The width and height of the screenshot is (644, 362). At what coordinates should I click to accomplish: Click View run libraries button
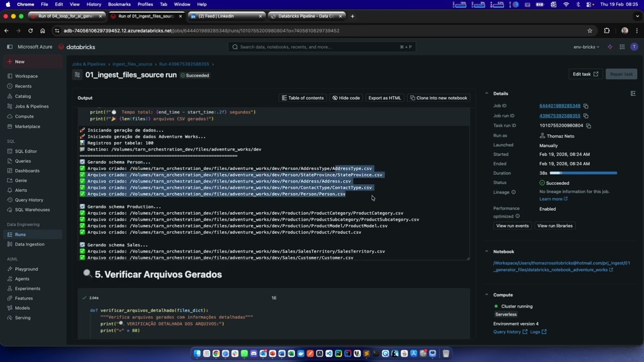click(x=555, y=226)
